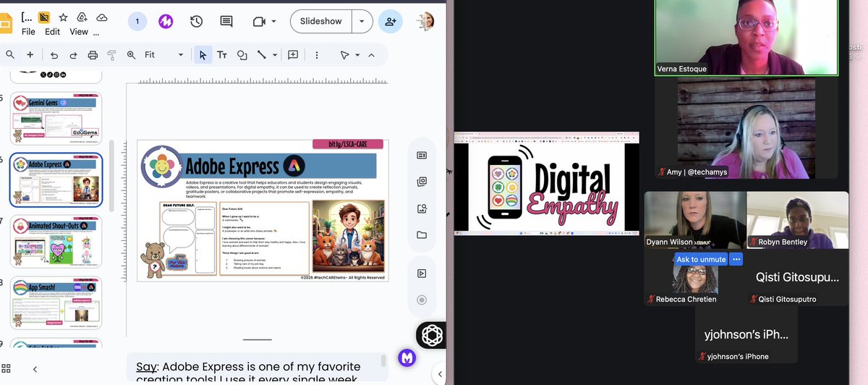Select the line tool

261,55
